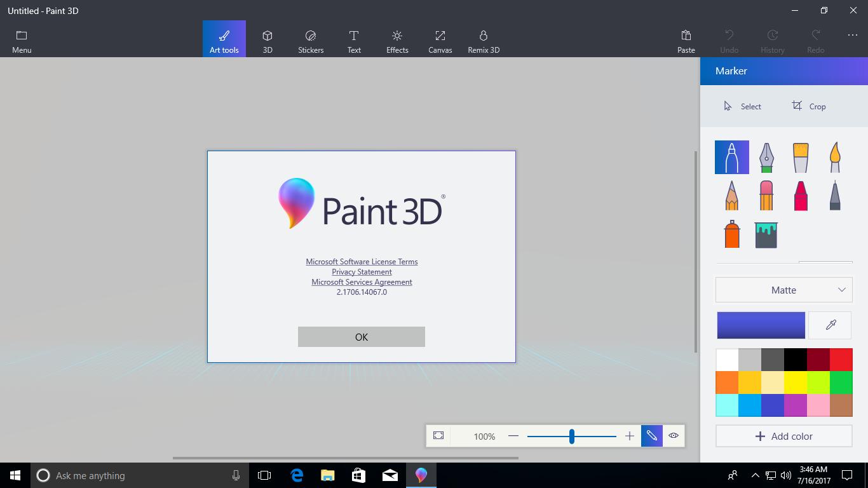The height and width of the screenshot is (488, 868).
Task: Click the Paste button
Action: click(686, 41)
